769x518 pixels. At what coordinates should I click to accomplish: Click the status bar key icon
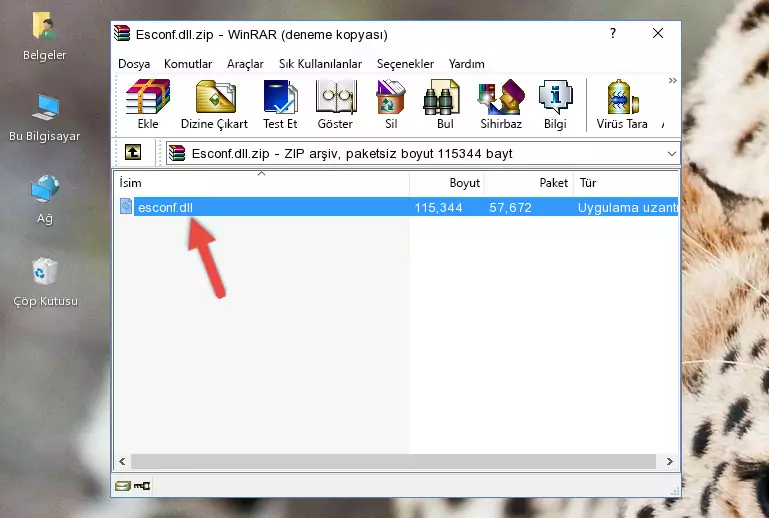[142, 486]
